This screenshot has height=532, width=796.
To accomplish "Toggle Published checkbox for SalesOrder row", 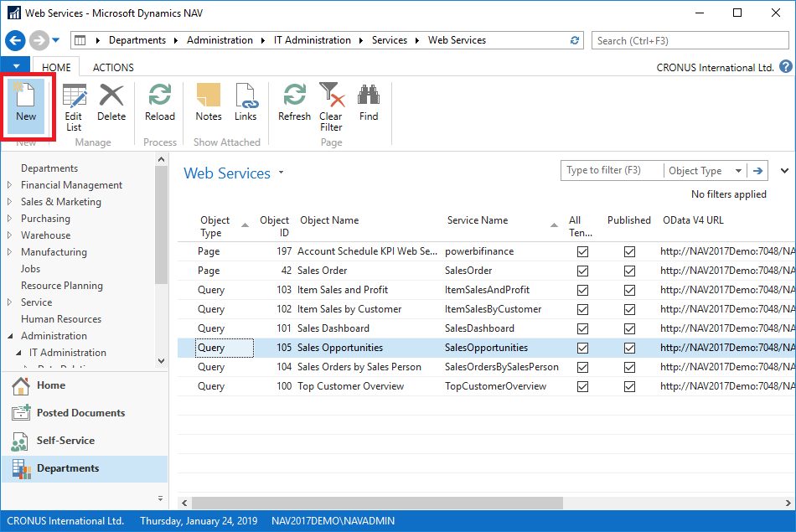I will pos(629,271).
